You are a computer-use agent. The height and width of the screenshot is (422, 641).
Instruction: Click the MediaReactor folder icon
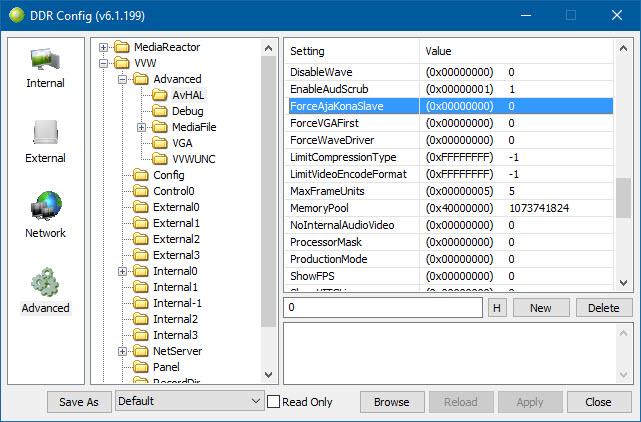pyautogui.click(x=122, y=47)
